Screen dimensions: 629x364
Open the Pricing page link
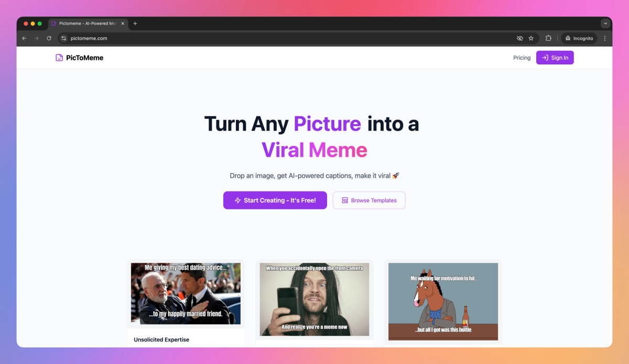click(x=522, y=58)
